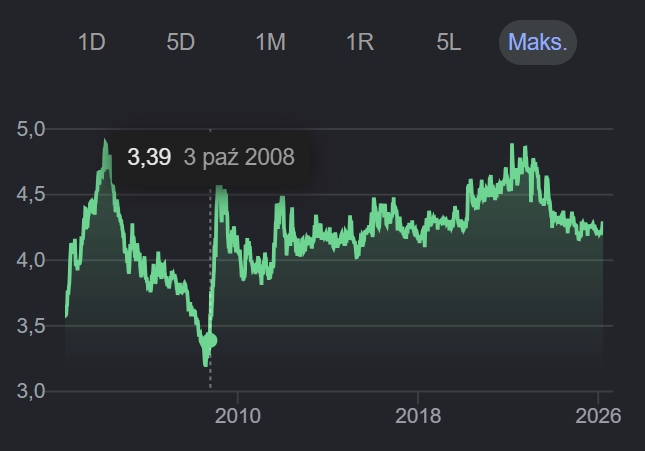Click the 5,0 y-axis label
This screenshot has height=451, width=645.
(x=31, y=129)
